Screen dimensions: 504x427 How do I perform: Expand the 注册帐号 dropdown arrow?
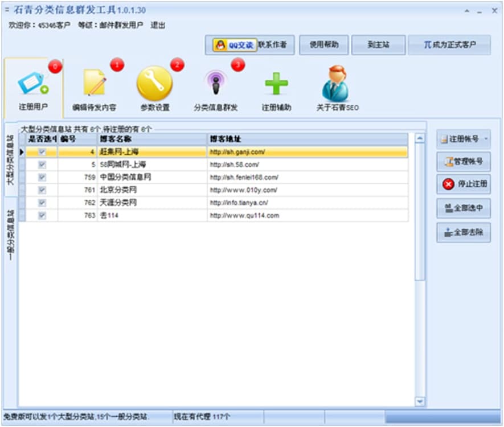tap(486, 139)
